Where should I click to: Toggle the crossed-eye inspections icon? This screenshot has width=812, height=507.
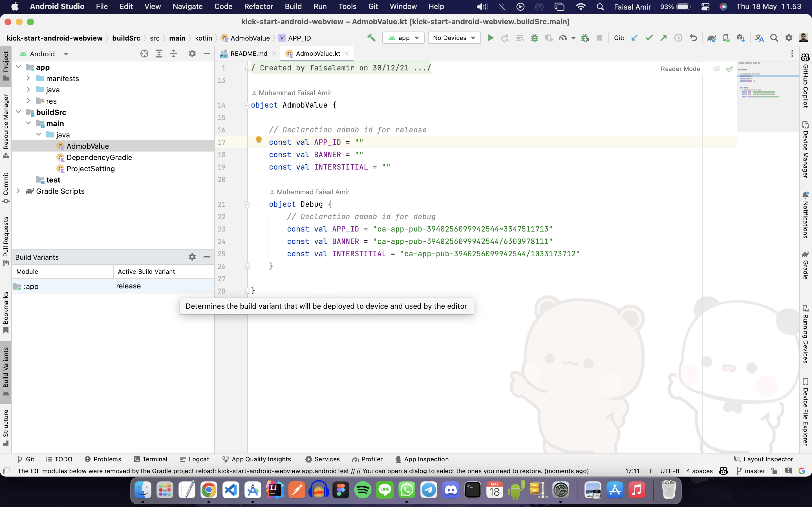(x=716, y=69)
